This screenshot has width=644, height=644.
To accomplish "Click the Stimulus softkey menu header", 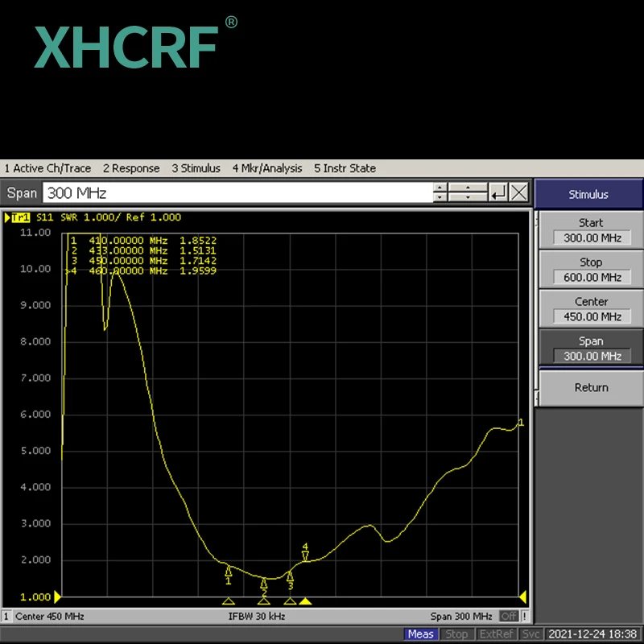I will tap(588, 194).
